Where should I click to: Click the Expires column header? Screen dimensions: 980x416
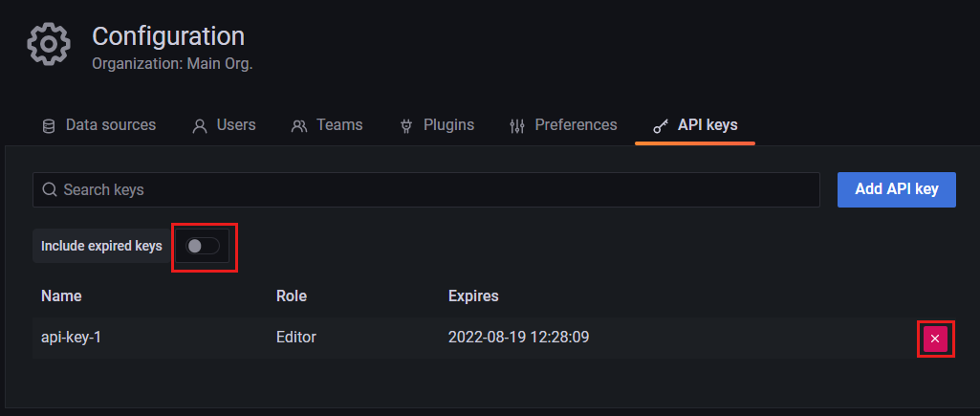click(x=473, y=296)
